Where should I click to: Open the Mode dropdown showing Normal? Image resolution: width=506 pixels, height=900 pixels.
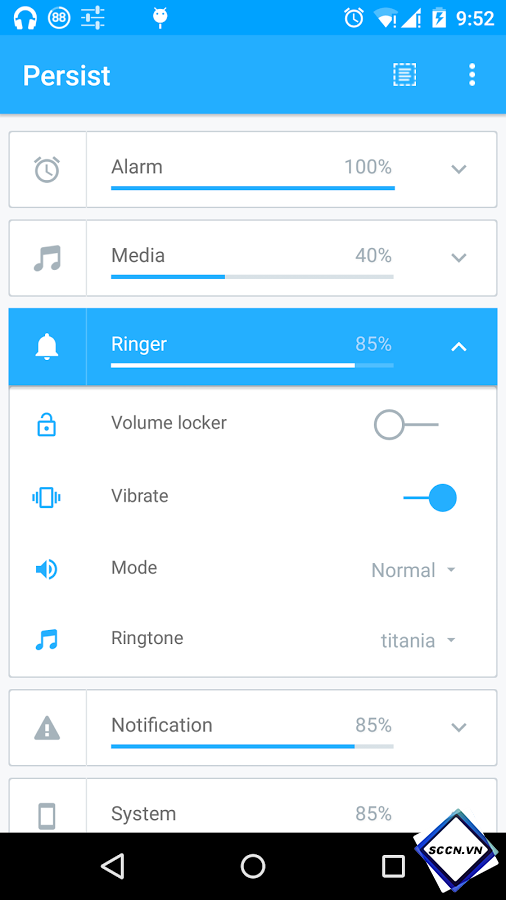(414, 570)
